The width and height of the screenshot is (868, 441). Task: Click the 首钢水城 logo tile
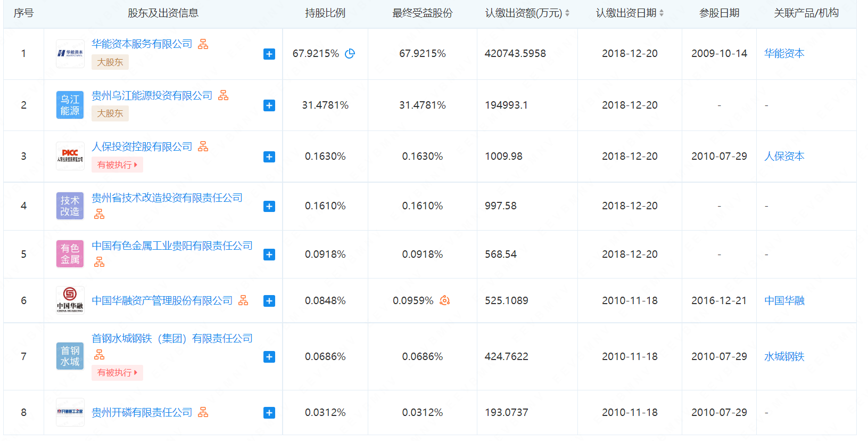70,356
